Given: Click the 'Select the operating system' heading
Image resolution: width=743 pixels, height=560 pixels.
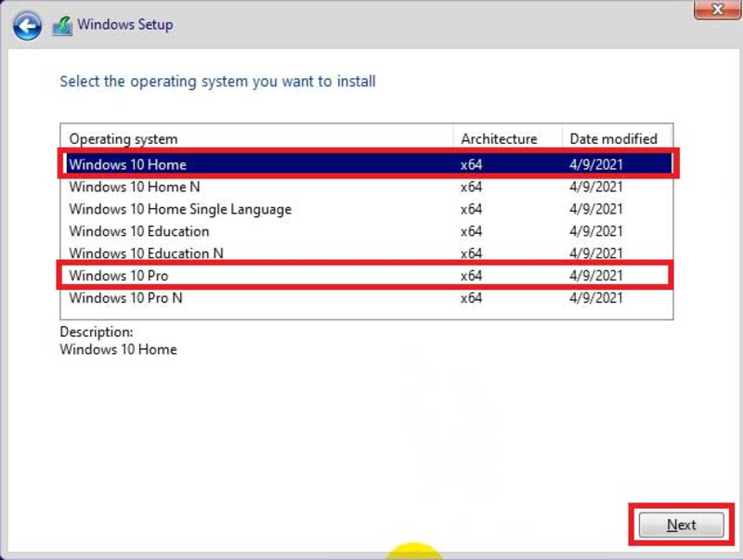Looking at the screenshot, I should click(217, 82).
